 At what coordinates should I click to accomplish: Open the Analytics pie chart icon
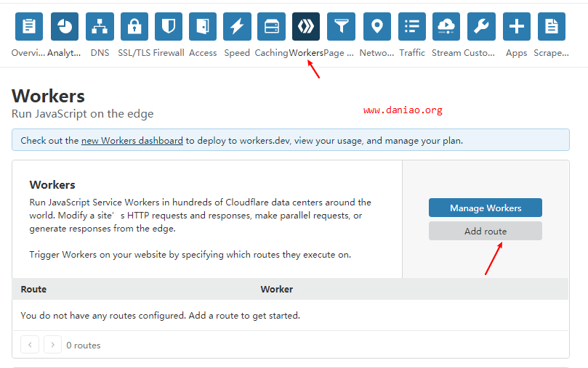65,27
